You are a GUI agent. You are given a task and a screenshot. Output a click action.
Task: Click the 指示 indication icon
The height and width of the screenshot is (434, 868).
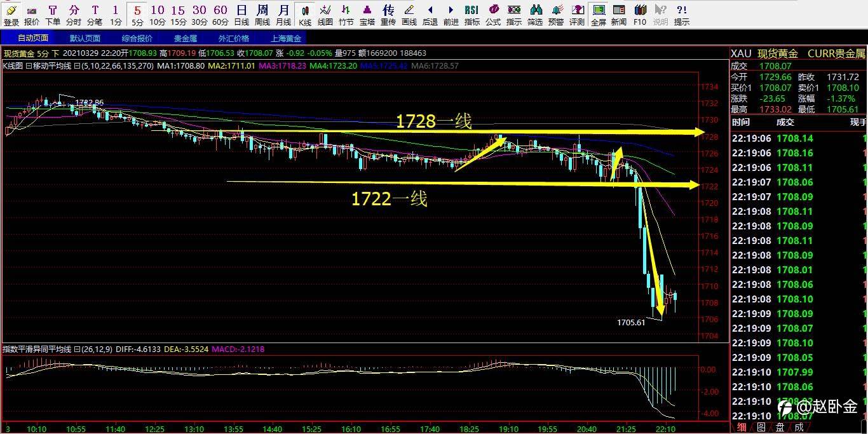click(514, 14)
